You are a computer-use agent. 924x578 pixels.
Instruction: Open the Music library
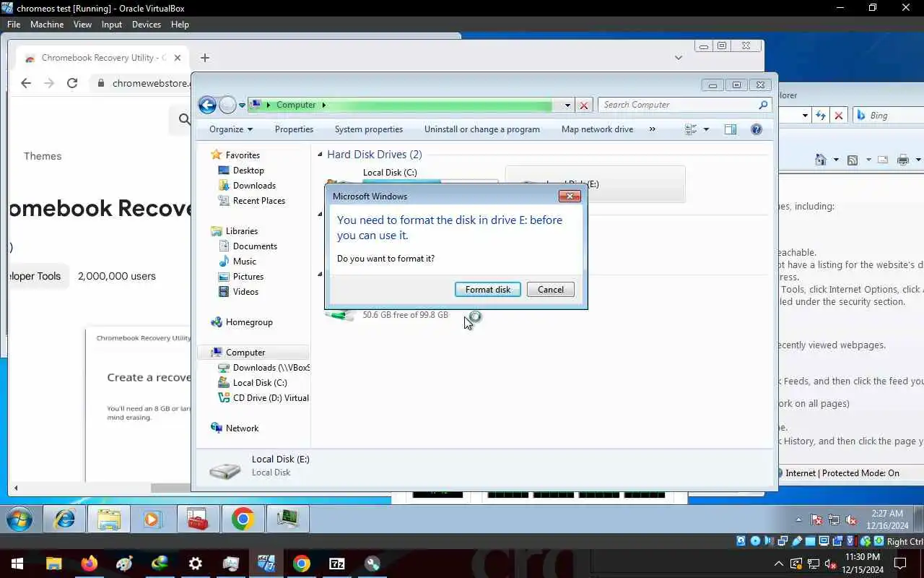[x=244, y=262]
